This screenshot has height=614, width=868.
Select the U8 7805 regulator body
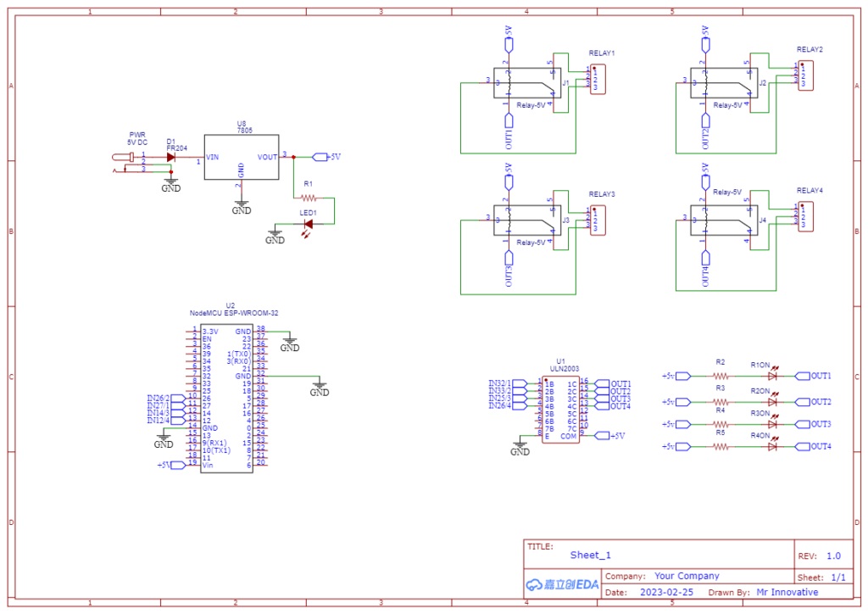(x=242, y=157)
